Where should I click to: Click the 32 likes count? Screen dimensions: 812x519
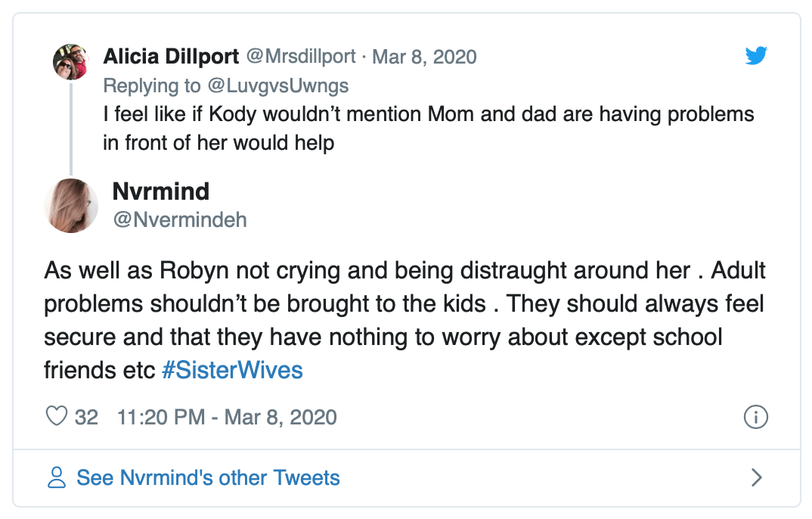point(87,417)
